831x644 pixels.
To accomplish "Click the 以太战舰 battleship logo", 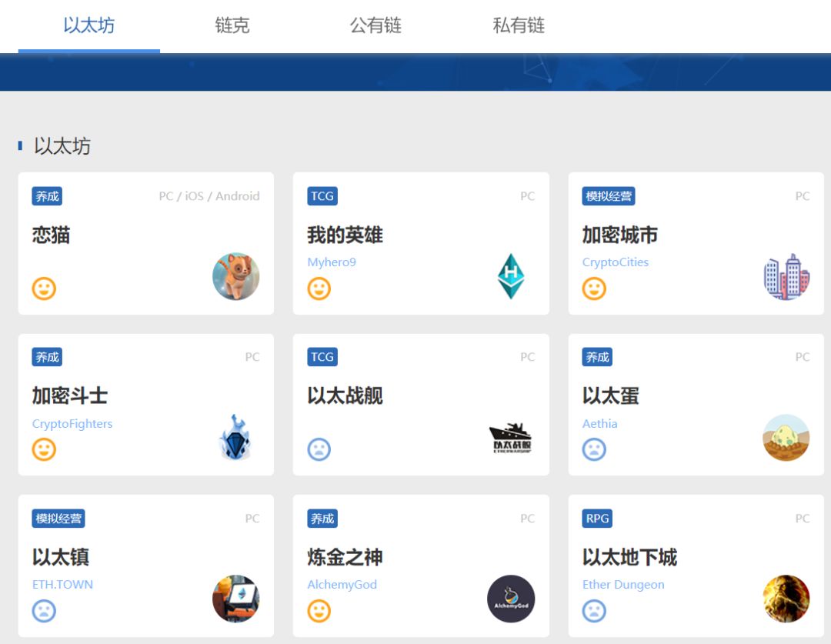I will pyautogui.click(x=511, y=438).
